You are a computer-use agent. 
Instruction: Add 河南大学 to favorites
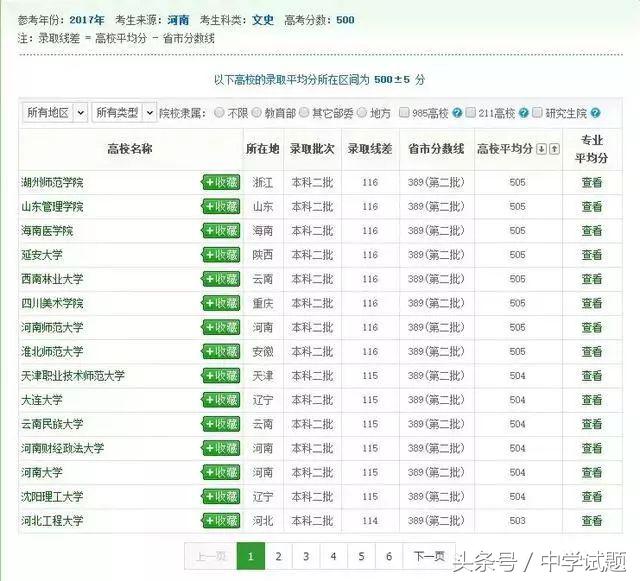point(220,472)
